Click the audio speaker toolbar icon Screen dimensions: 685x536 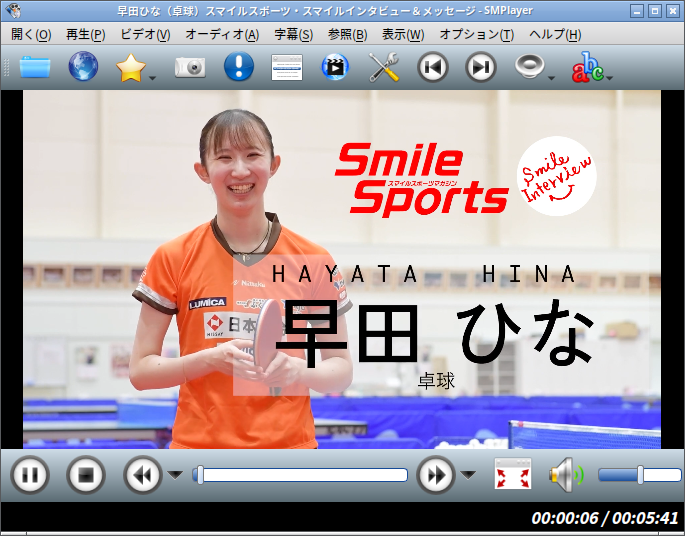529,66
